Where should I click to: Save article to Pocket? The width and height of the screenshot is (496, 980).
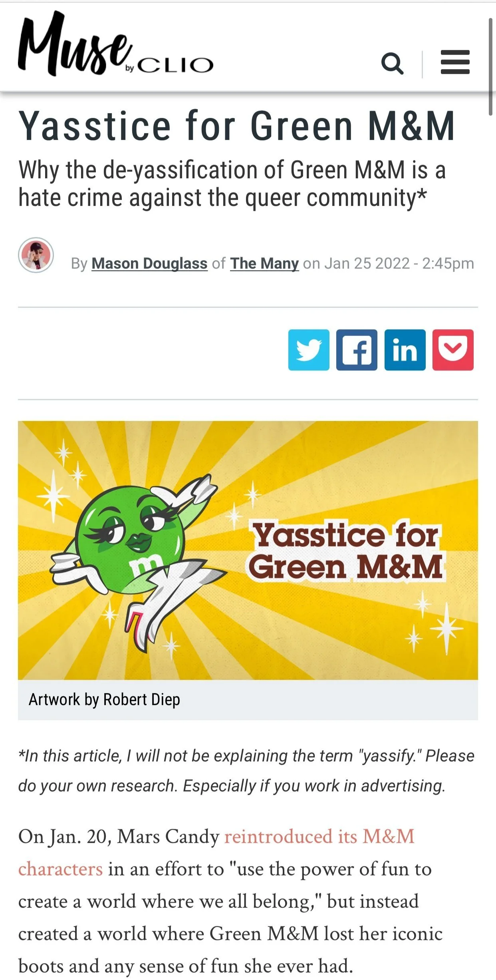(x=453, y=350)
